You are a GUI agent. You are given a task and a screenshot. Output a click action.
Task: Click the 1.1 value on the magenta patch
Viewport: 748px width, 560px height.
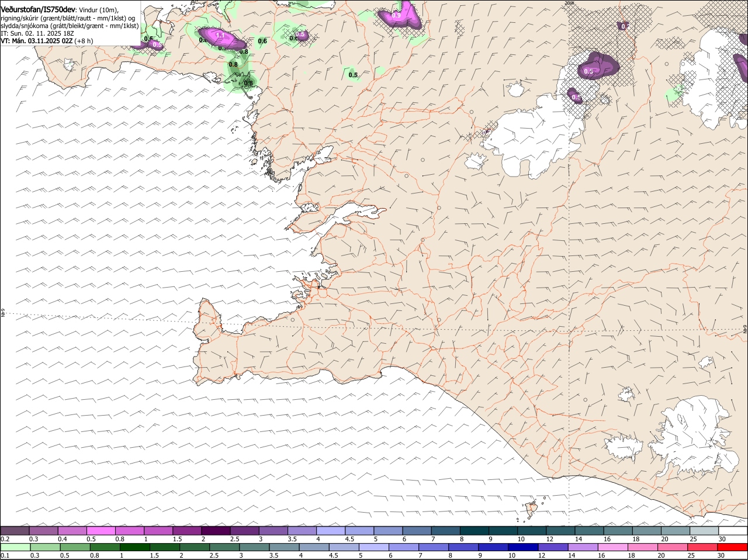coord(220,36)
